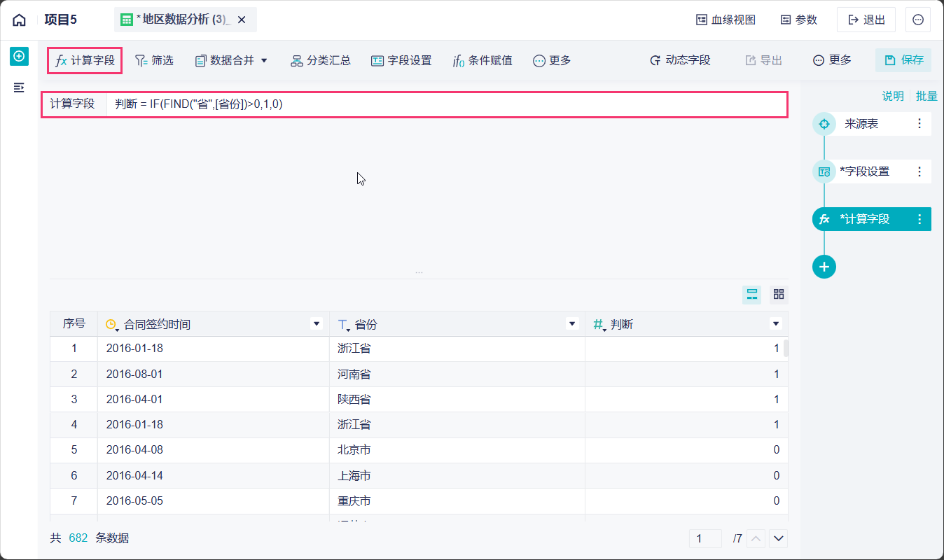Change 判断 column number type icon
The image size is (944, 560).
coord(600,324)
